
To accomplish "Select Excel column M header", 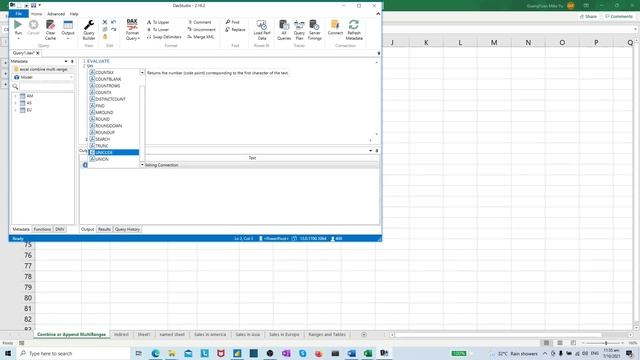I will click(x=494, y=42).
